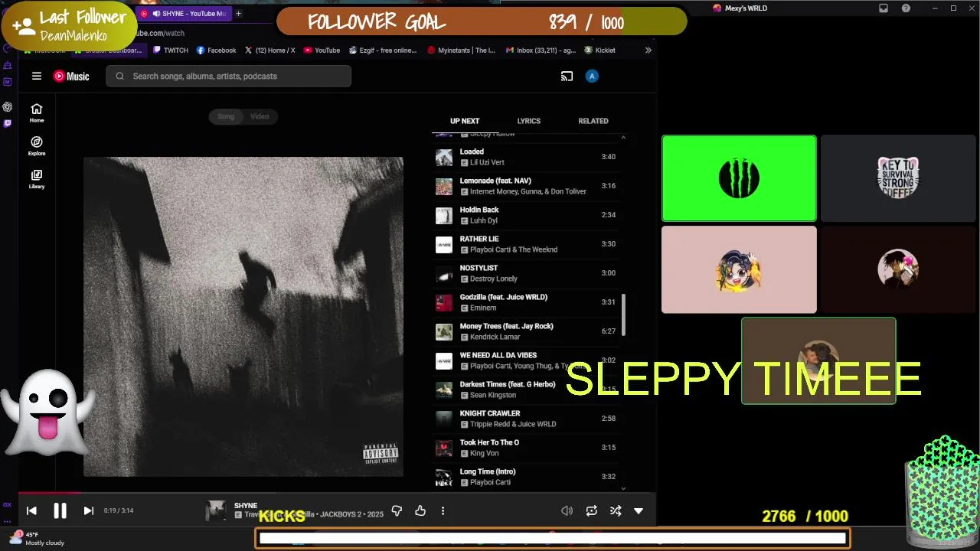Toggle shuffle playback
This screenshot has height=551, width=980.
click(x=615, y=510)
